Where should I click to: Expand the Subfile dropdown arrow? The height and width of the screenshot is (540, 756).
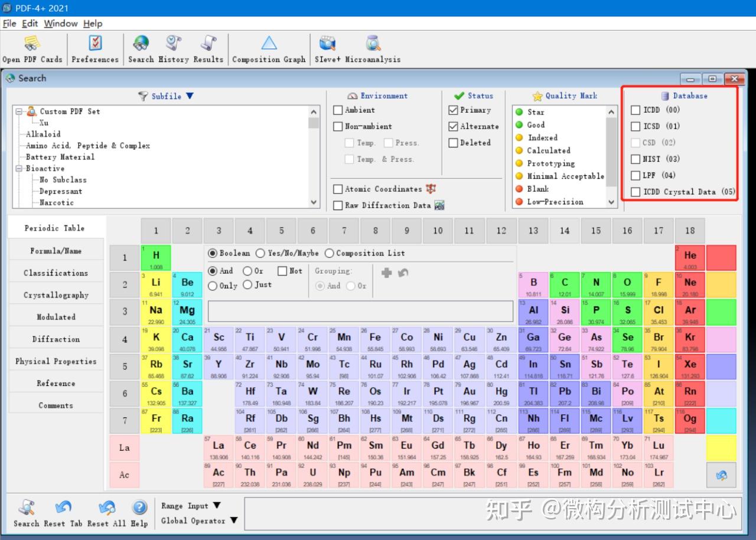190,96
